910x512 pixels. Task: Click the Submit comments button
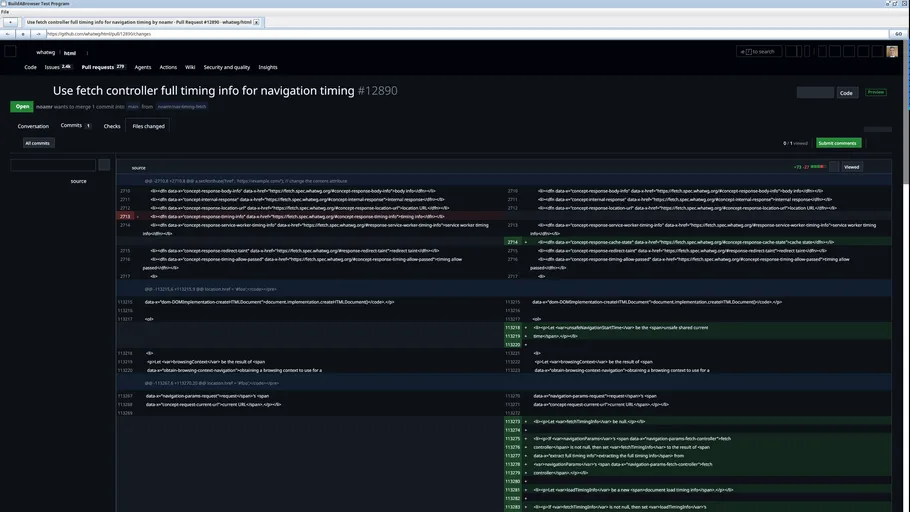838,143
